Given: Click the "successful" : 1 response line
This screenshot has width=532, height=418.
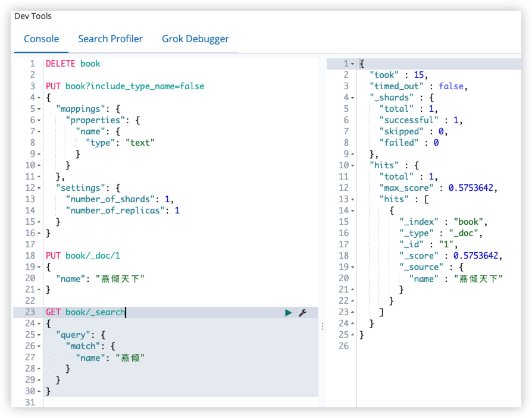Looking at the screenshot, I should click(x=421, y=120).
